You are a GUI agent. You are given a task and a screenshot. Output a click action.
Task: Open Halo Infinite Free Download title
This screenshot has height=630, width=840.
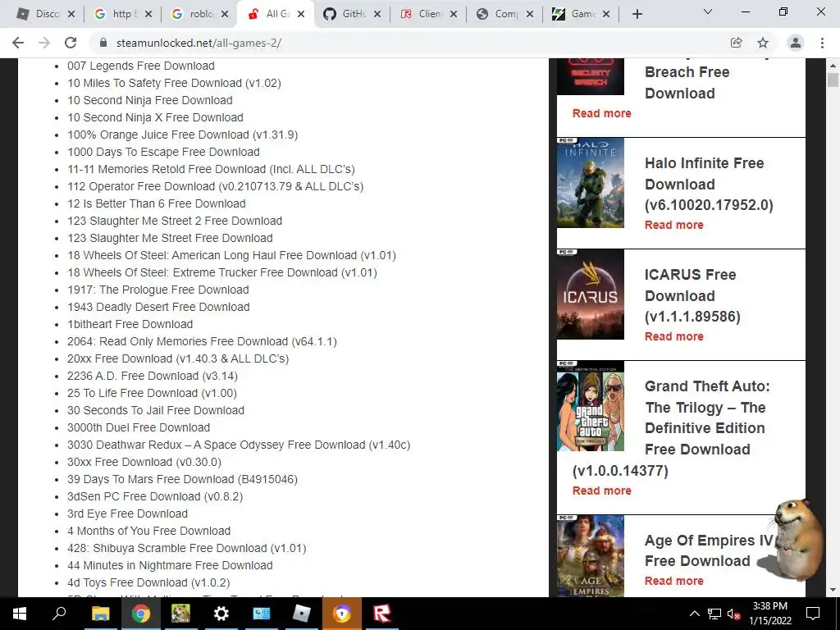(x=709, y=184)
